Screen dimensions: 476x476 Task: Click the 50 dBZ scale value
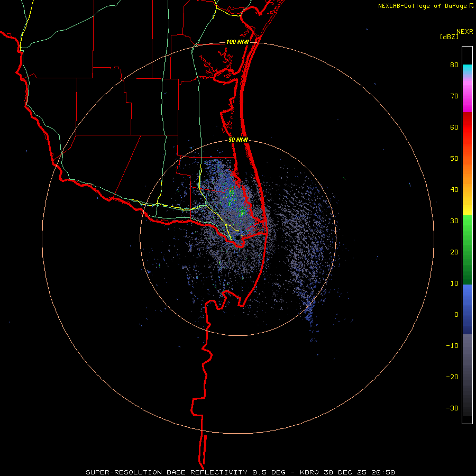(454, 159)
